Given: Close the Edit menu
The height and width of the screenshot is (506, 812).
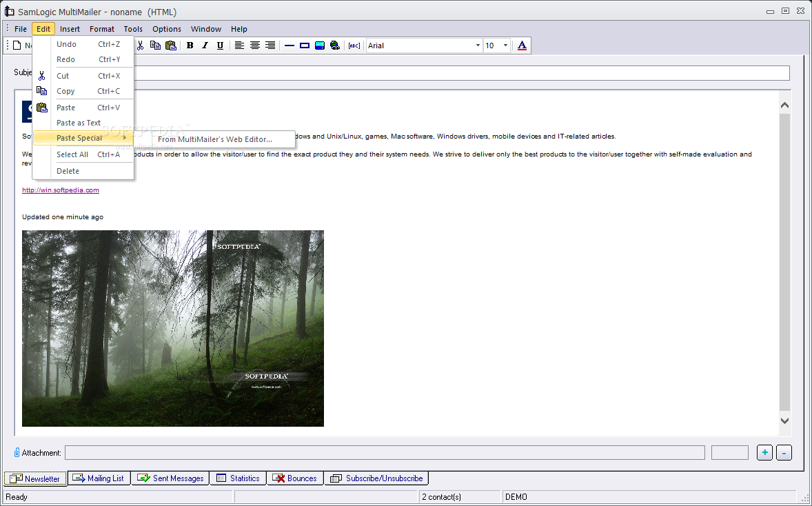Looking at the screenshot, I should pyautogui.click(x=43, y=29).
